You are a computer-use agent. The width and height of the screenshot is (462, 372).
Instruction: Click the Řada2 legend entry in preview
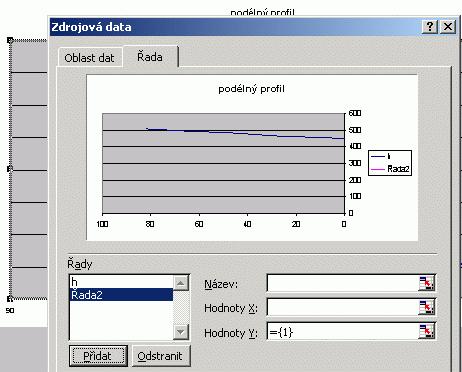pyautogui.click(x=390, y=169)
